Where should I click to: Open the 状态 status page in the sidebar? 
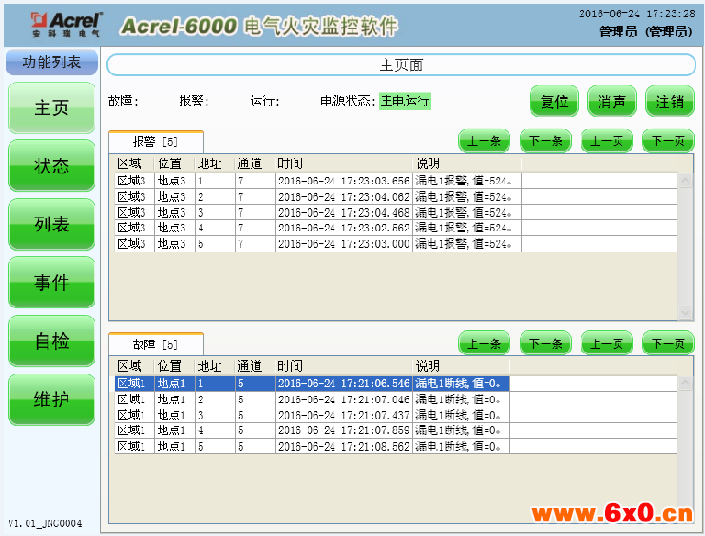tap(52, 166)
